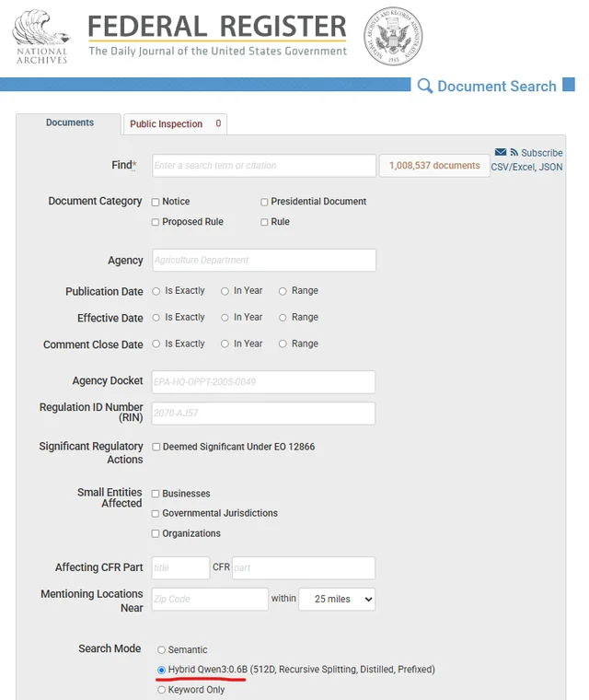Click the Agency input field

tap(264, 261)
